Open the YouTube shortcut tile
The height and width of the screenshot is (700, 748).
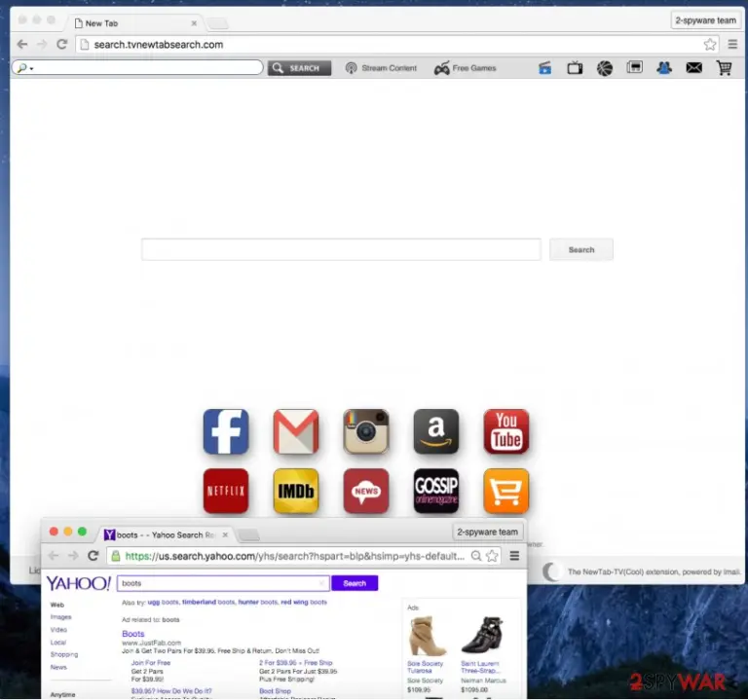[x=506, y=431]
